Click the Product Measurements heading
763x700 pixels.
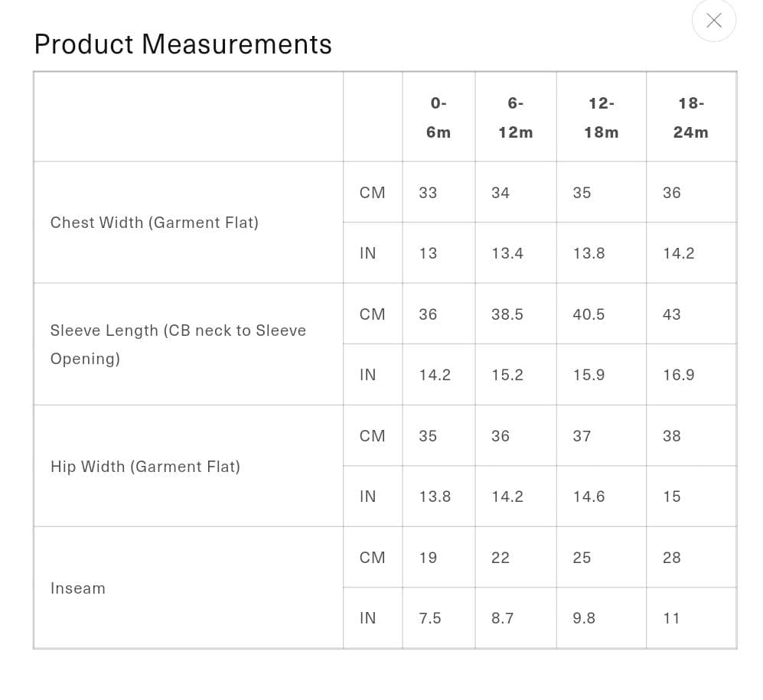183,44
